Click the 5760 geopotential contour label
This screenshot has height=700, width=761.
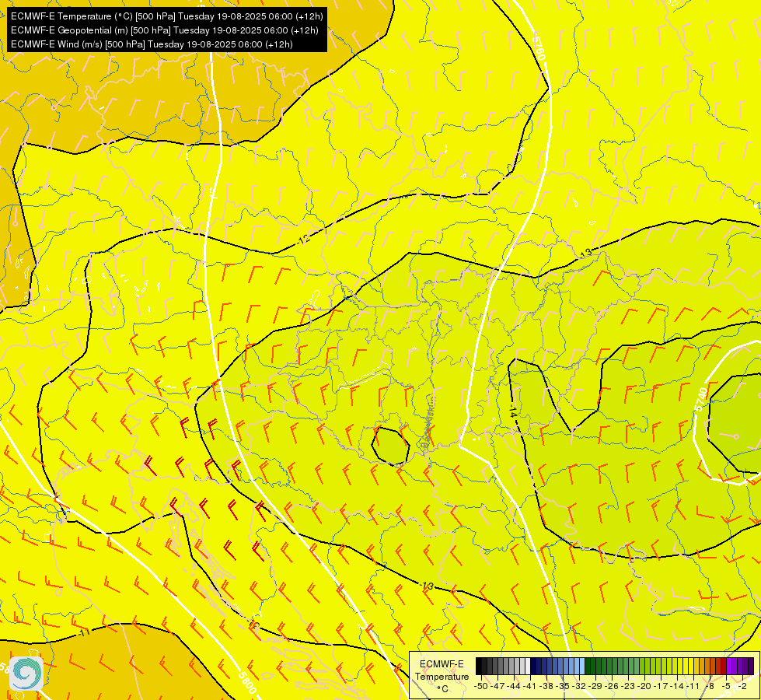pyautogui.click(x=539, y=47)
